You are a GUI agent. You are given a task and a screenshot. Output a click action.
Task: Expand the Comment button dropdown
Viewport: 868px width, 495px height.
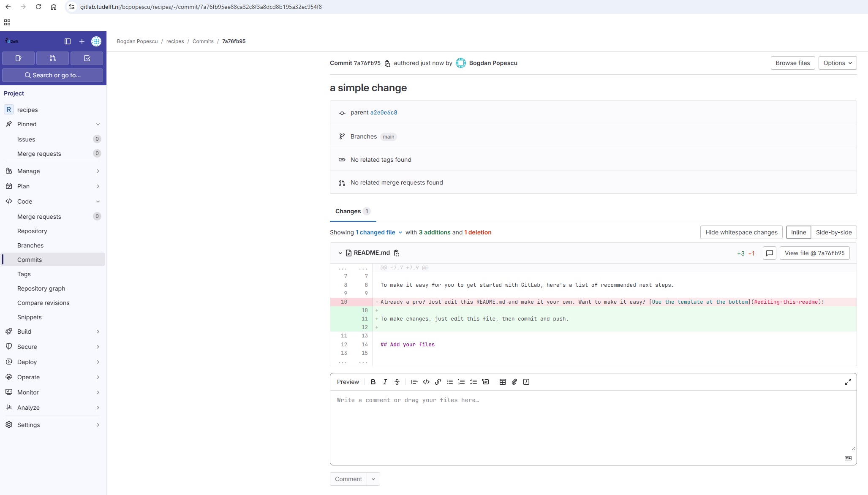(x=374, y=478)
